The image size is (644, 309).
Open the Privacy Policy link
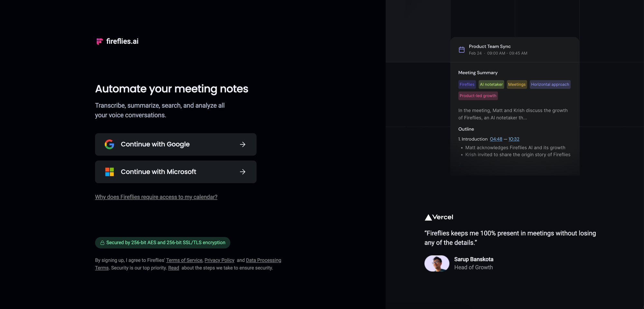(219, 260)
